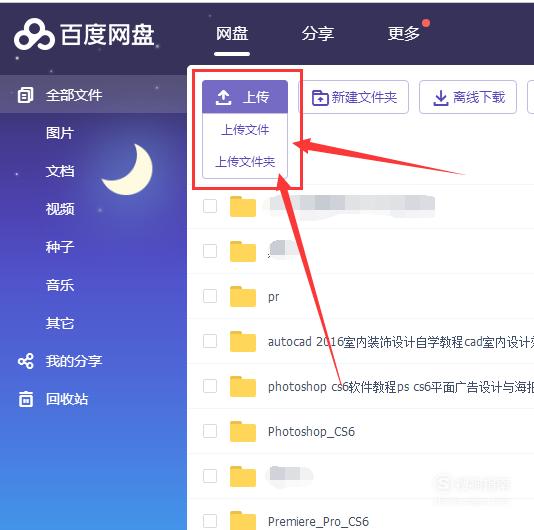The image size is (534, 530).
Task: Switch to the 分享 tab
Action: click(317, 33)
